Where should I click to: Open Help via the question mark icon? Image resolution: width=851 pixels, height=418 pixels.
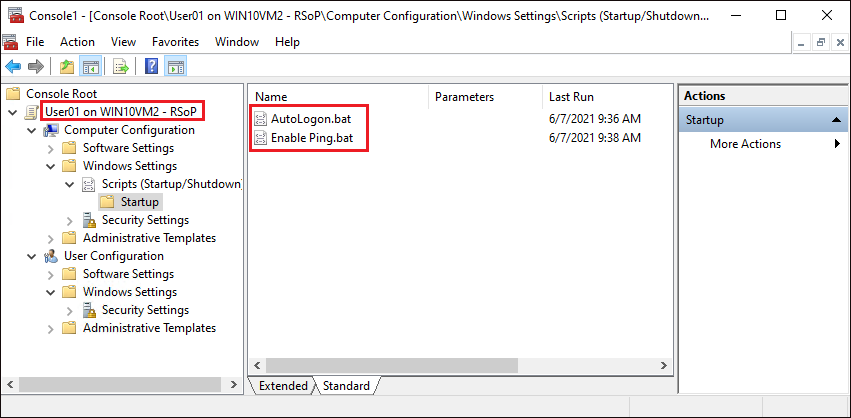click(x=152, y=67)
